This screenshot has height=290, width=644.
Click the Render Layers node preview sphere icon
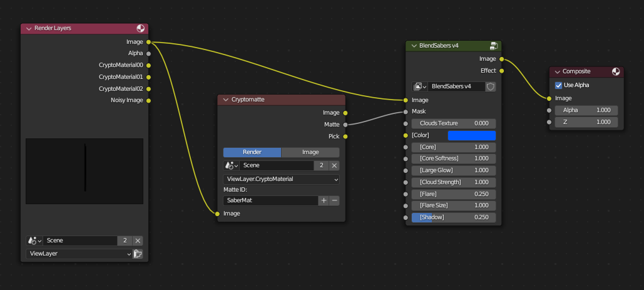point(140,28)
